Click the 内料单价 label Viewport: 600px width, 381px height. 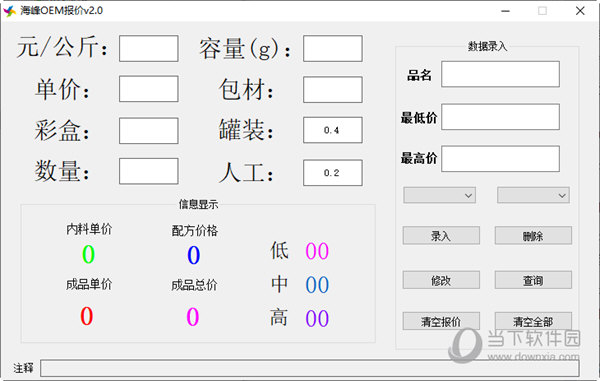click(x=89, y=229)
